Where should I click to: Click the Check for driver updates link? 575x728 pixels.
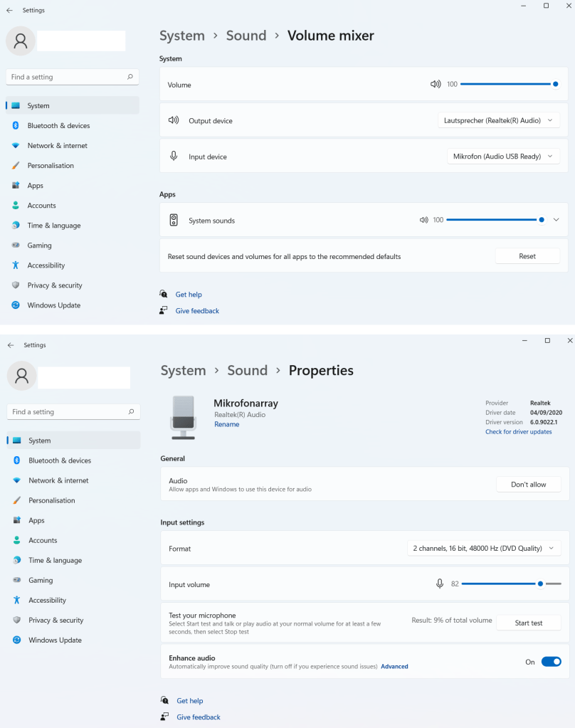coord(518,432)
